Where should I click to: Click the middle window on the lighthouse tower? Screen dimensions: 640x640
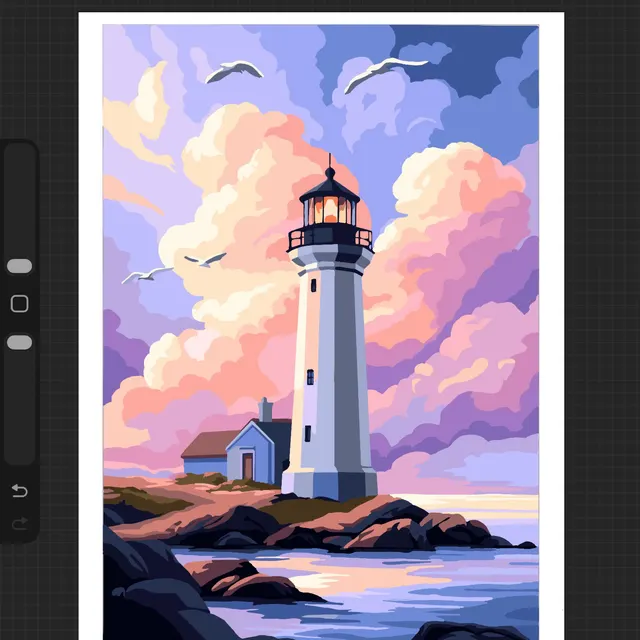coord(310,376)
